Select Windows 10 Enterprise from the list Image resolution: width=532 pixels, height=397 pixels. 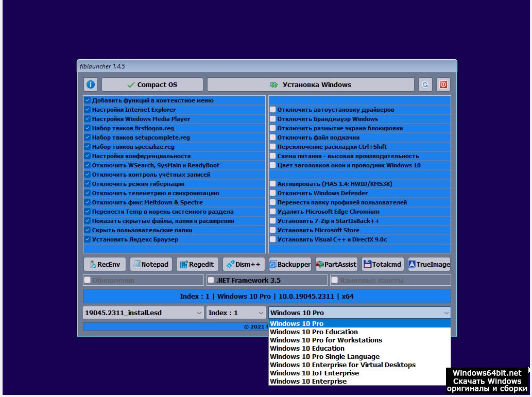point(308,382)
